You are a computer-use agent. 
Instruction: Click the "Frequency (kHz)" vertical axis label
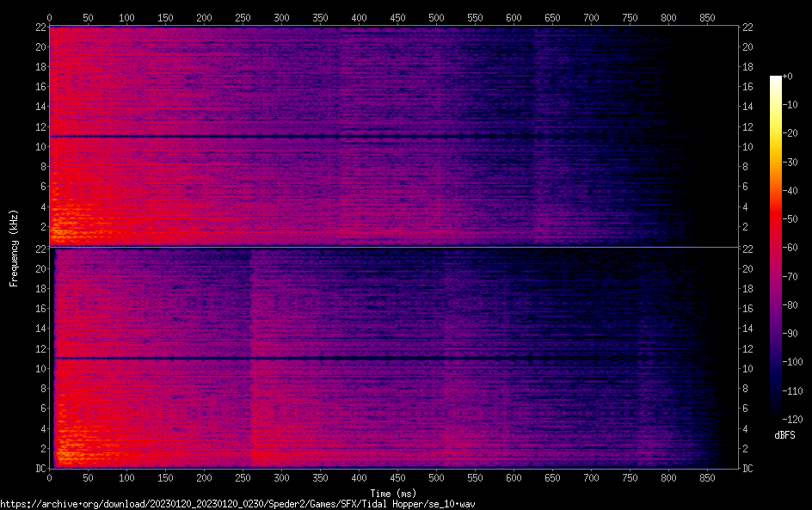[x=14, y=247]
